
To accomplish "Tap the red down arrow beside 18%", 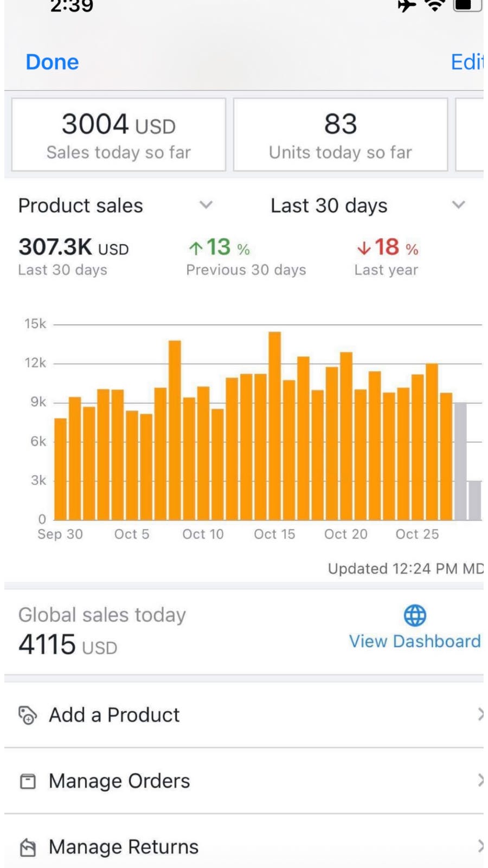I will (x=364, y=248).
